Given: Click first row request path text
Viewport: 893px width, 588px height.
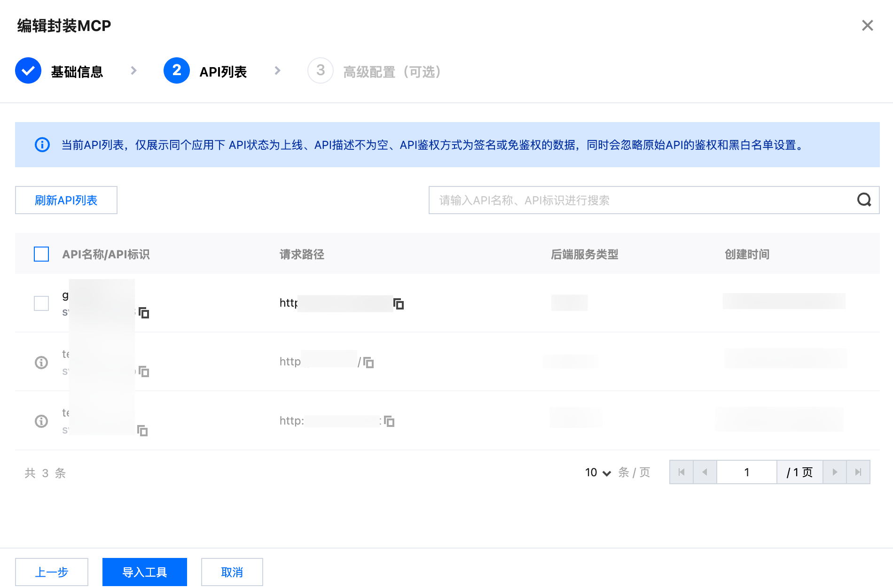Looking at the screenshot, I should [x=336, y=303].
